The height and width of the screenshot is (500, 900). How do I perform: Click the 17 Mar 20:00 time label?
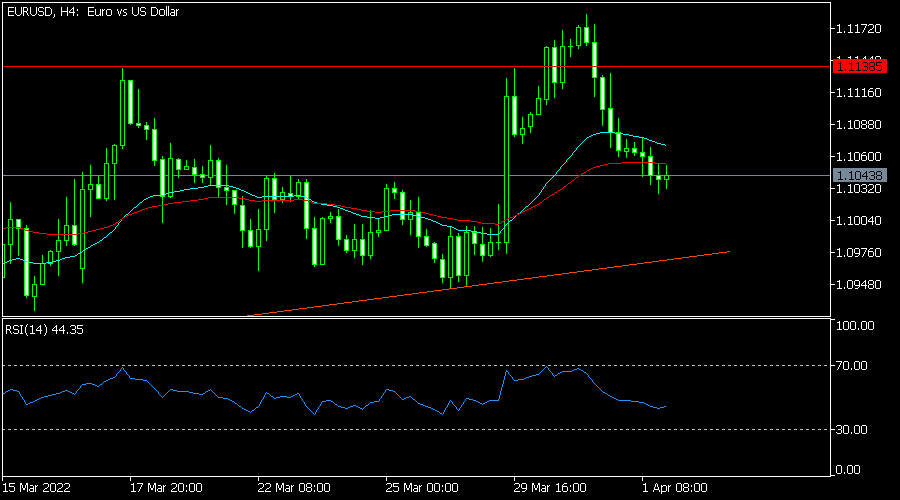pos(166,488)
